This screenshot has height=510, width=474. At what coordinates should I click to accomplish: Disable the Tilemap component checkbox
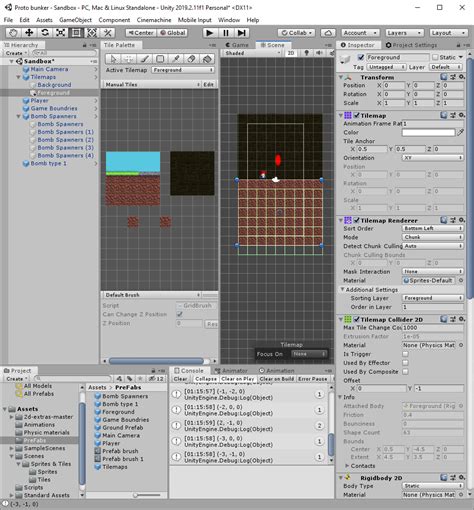[x=357, y=115]
